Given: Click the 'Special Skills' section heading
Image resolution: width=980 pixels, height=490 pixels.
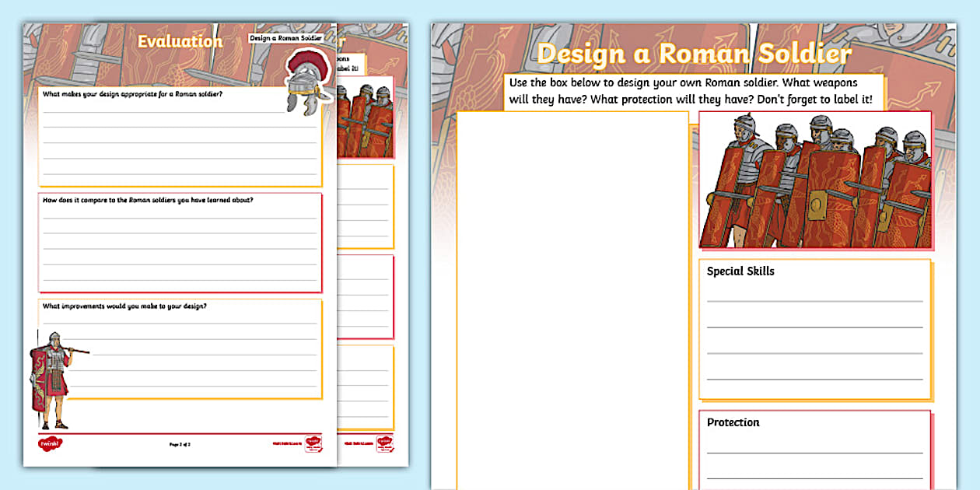Looking at the screenshot, I should click(739, 271).
